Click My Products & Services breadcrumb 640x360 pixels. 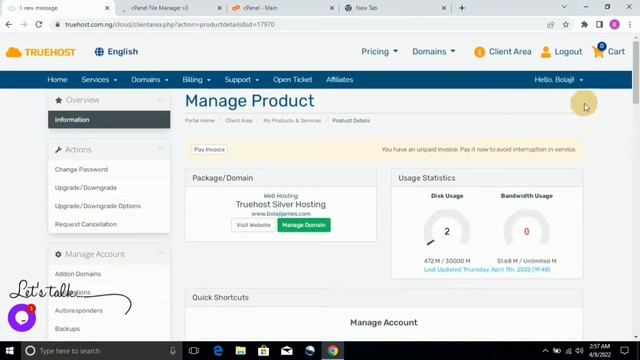click(292, 121)
